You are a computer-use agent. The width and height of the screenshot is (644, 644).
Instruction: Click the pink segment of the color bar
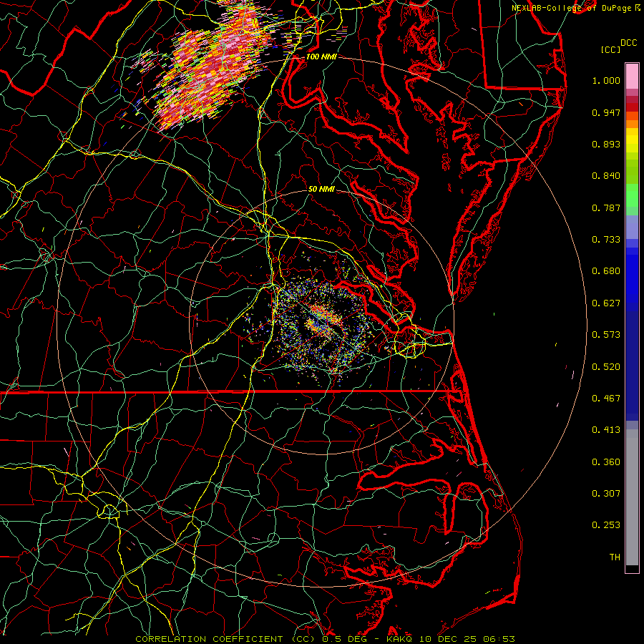coord(632,77)
